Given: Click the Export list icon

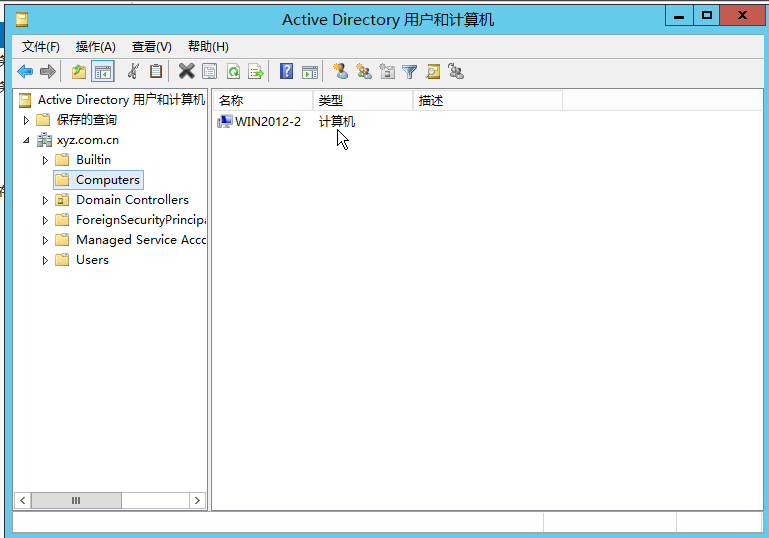Looking at the screenshot, I should point(256,72).
